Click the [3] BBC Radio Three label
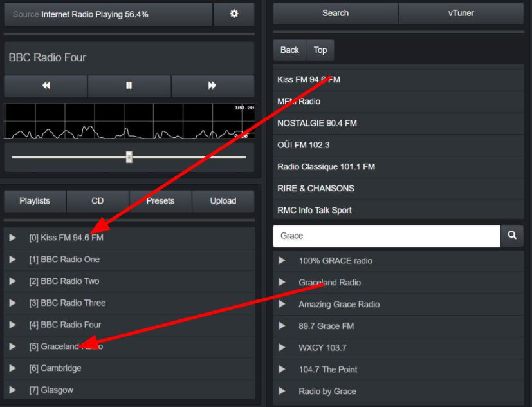Image resolution: width=532 pixels, height=407 pixels. coord(68,303)
